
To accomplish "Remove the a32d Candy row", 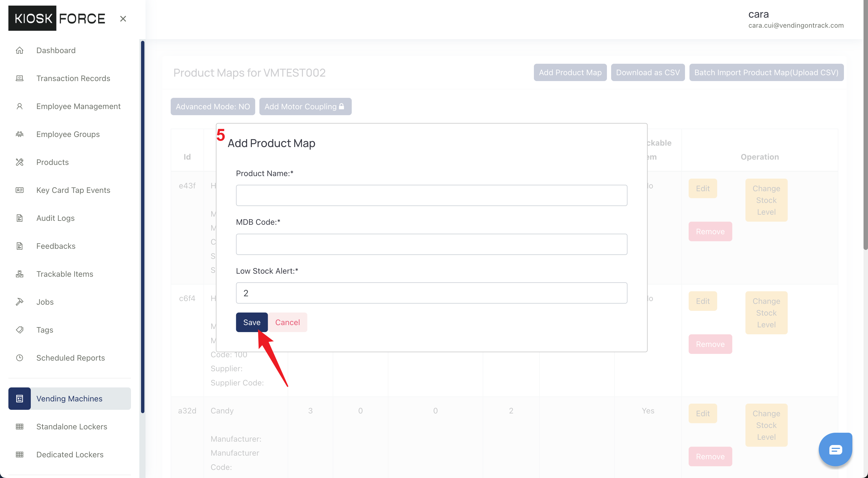I will tap(710, 456).
